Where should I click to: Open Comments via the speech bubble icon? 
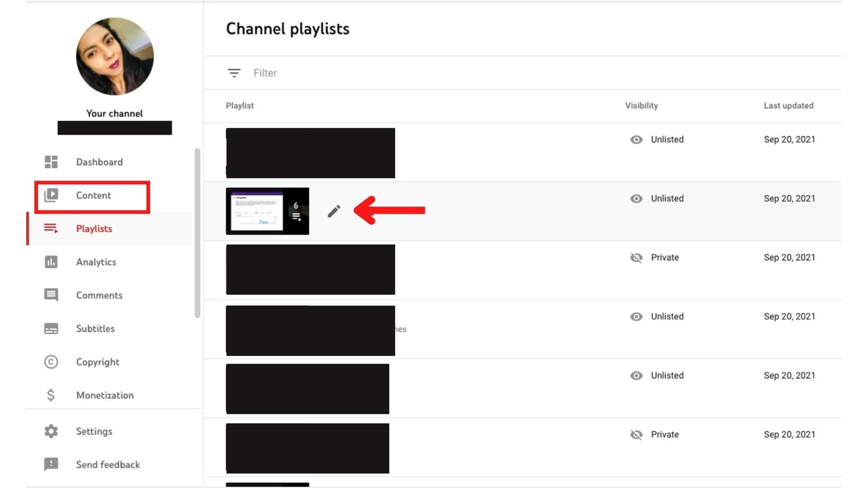(51, 295)
